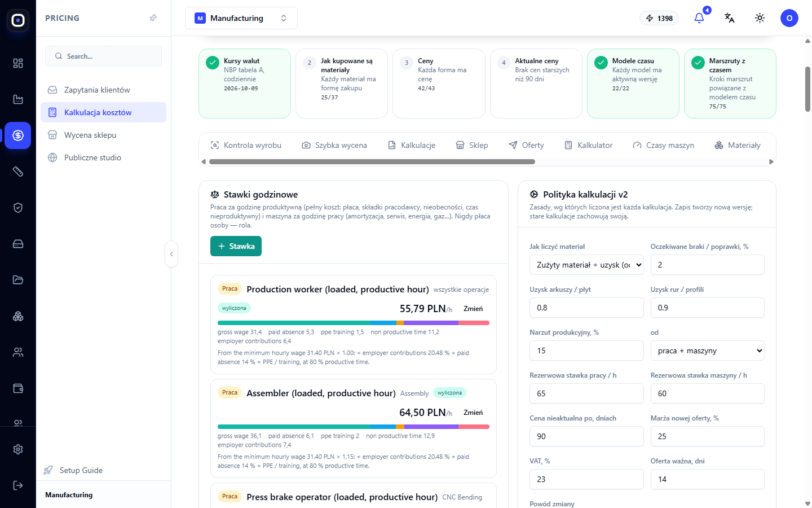Image resolution: width=812 pixels, height=508 pixels.
Task: Open the 'Kursy walut' step card
Action: point(245,84)
